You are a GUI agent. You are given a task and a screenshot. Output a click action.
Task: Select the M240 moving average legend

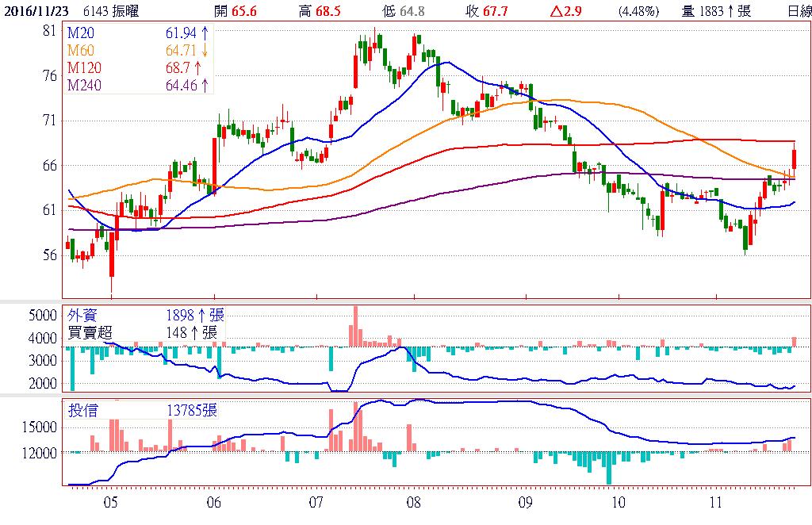coord(84,85)
